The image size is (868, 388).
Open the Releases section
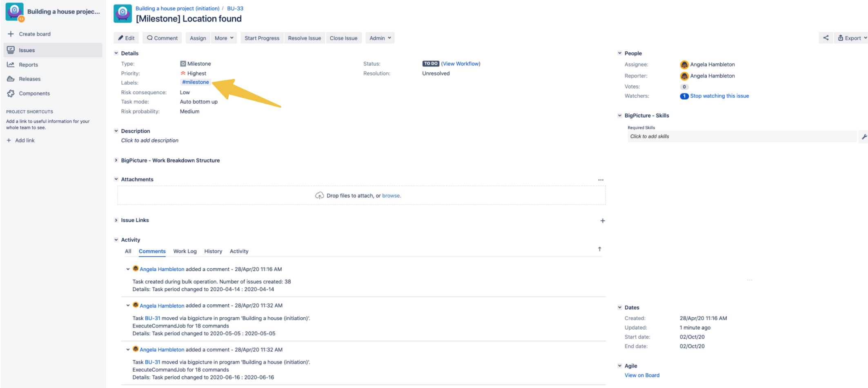point(30,79)
